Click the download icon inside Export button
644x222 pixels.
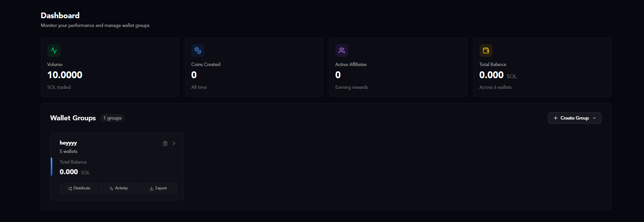point(152,188)
